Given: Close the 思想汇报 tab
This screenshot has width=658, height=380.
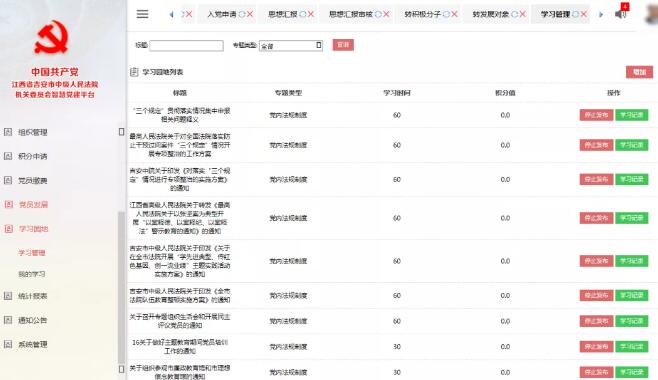Looking at the screenshot, I should click(311, 14).
